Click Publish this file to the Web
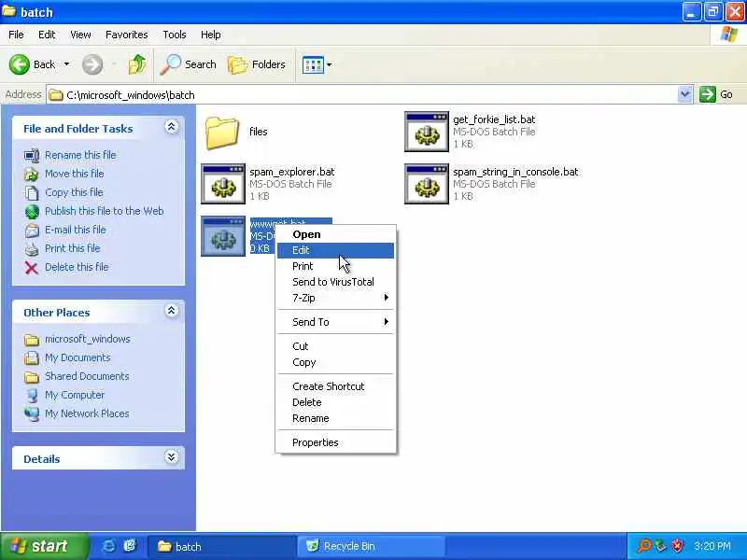This screenshot has height=560, width=747. pyautogui.click(x=105, y=211)
